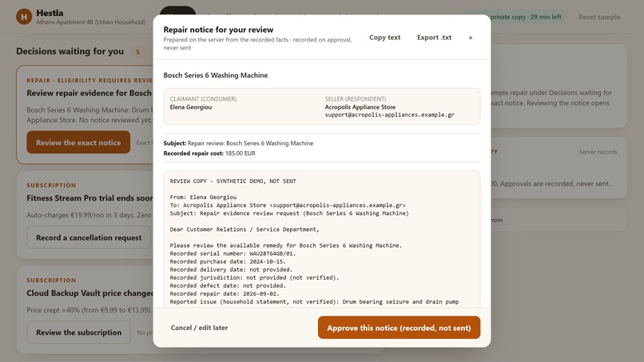Image resolution: width=644 pixels, height=362 pixels.
Task: Click the recorded repair cost '185.00 EUR'
Action: pos(241,153)
